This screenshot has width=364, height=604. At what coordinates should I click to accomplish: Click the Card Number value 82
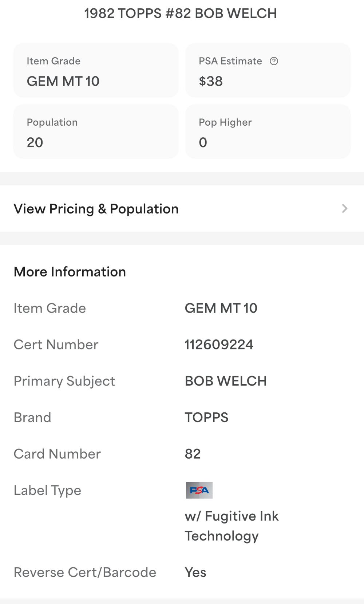pos(193,454)
